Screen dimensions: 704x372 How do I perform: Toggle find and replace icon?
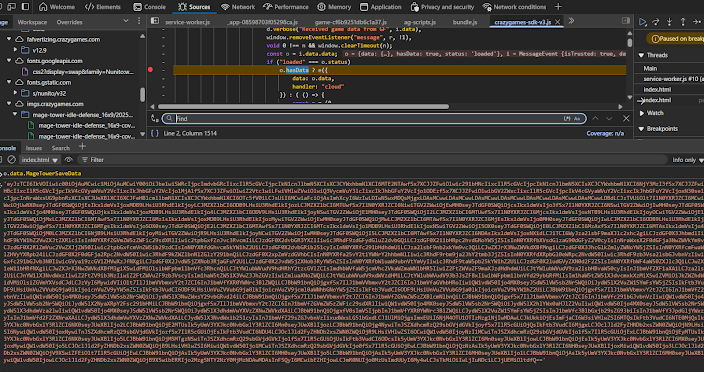tap(154, 118)
